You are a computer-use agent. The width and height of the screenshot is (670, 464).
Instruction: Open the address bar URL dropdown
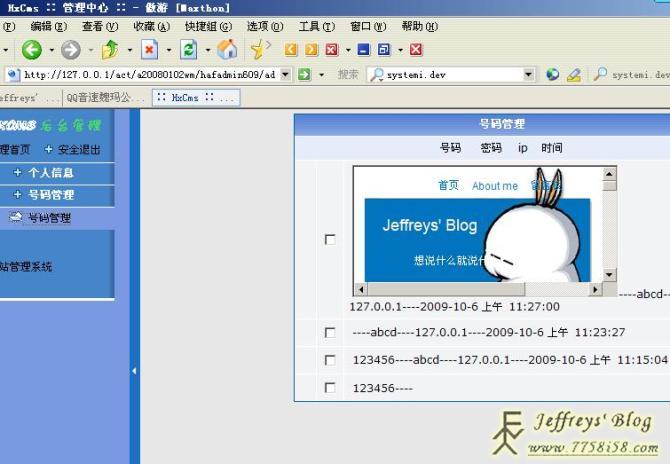click(x=285, y=74)
